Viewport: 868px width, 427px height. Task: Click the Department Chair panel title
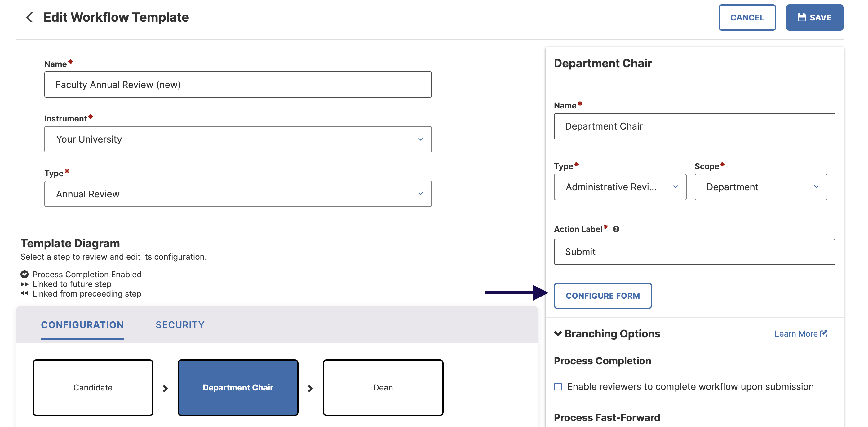pyautogui.click(x=602, y=63)
